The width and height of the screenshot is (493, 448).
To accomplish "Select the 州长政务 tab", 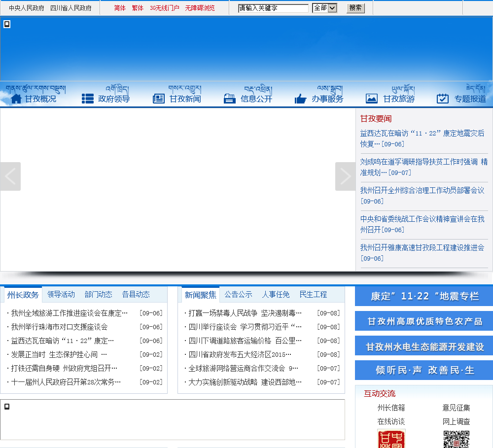I will click(23, 295).
